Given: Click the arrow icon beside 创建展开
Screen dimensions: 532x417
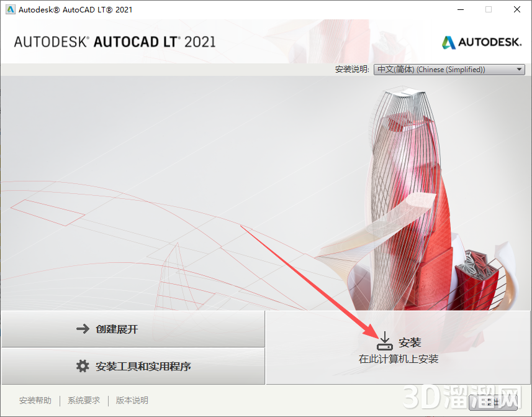Looking at the screenshot, I should click(83, 329).
